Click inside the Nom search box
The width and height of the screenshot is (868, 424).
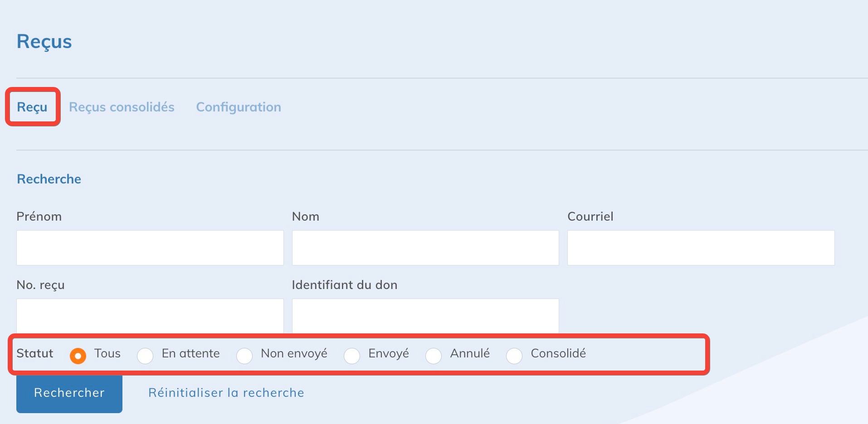point(425,247)
